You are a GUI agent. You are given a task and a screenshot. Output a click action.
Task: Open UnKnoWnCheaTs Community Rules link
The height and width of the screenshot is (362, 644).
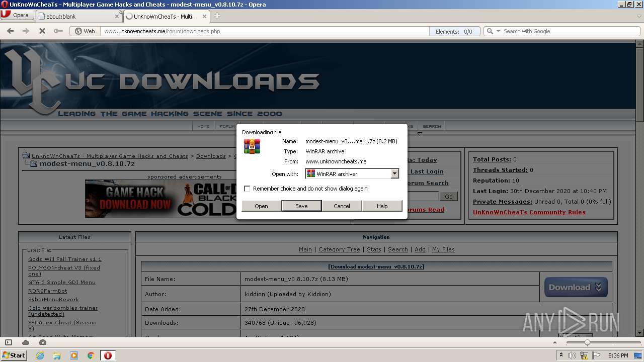tap(529, 212)
